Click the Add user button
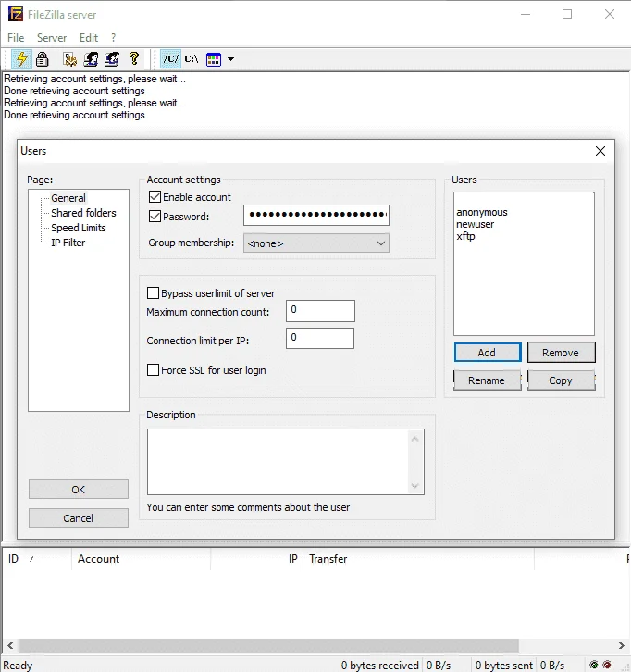 [x=488, y=353]
